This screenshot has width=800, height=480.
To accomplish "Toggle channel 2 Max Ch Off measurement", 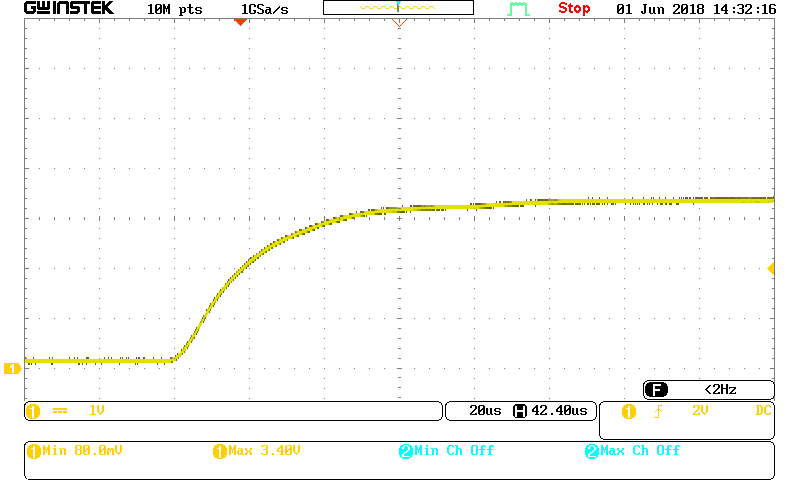I will [632, 451].
